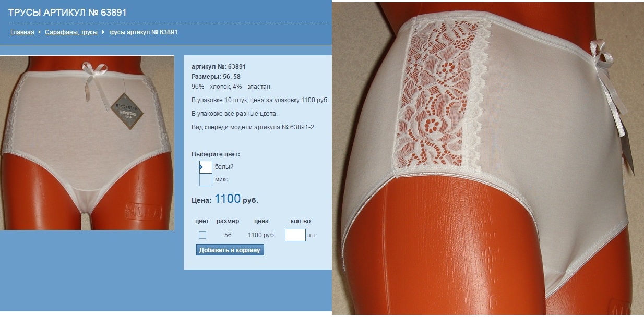Open the Главная breadcrumb link
This screenshot has width=644, height=317.
22,32
